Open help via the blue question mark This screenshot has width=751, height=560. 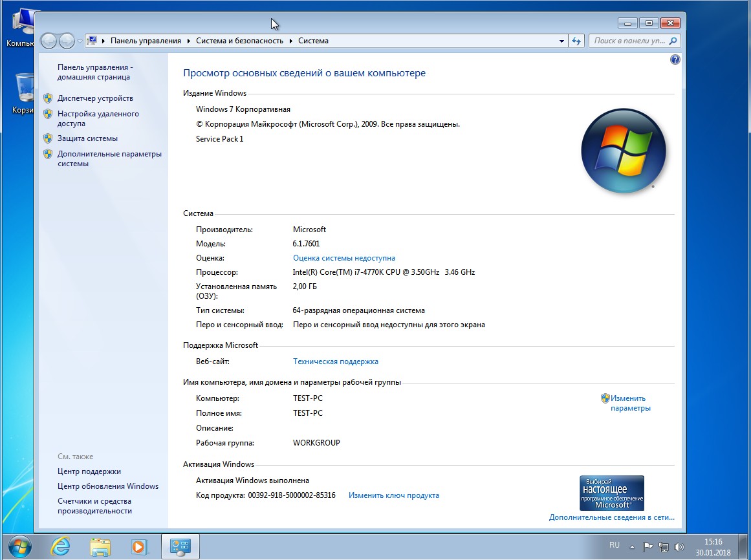click(675, 60)
